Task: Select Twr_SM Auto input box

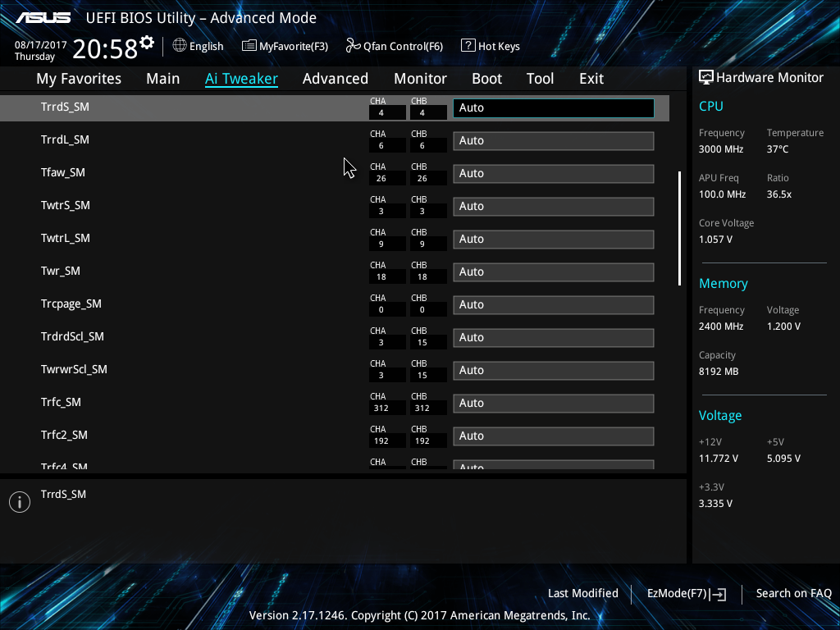Action: tap(554, 272)
